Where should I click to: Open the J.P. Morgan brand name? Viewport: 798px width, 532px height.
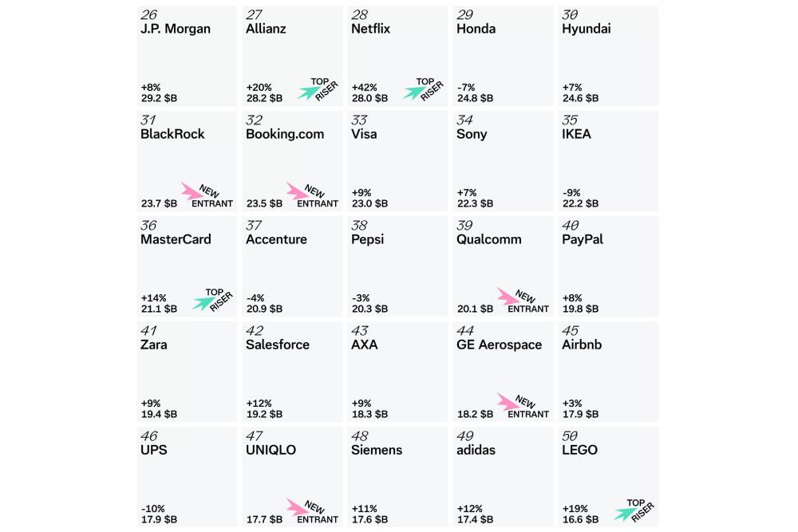click(176, 29)
